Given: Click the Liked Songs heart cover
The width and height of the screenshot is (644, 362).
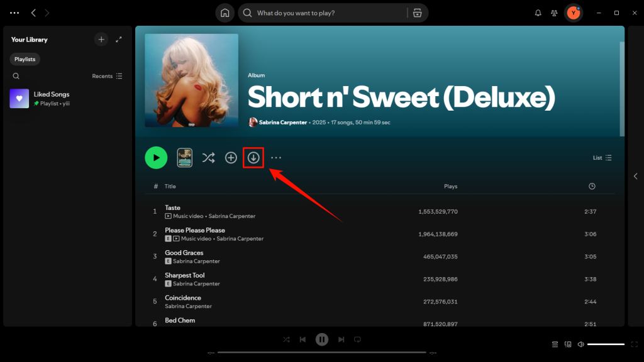Looking at the screenshot, I should pos(19,99).
